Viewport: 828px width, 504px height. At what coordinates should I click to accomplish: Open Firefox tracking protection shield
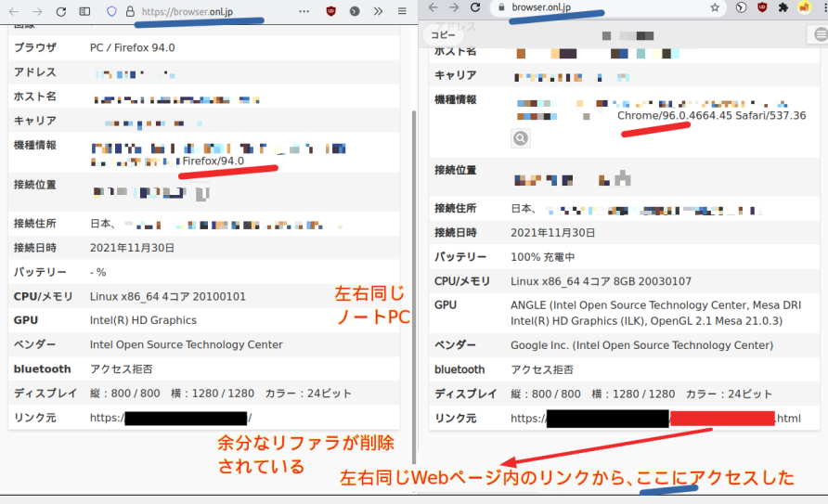pyautogui.click(x=111, y=11)
